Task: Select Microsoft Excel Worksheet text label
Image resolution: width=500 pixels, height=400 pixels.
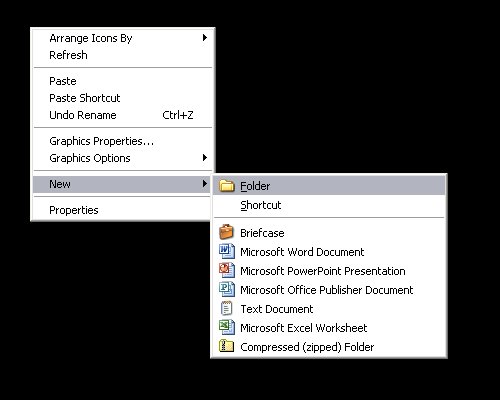Action: coord(303,328)
